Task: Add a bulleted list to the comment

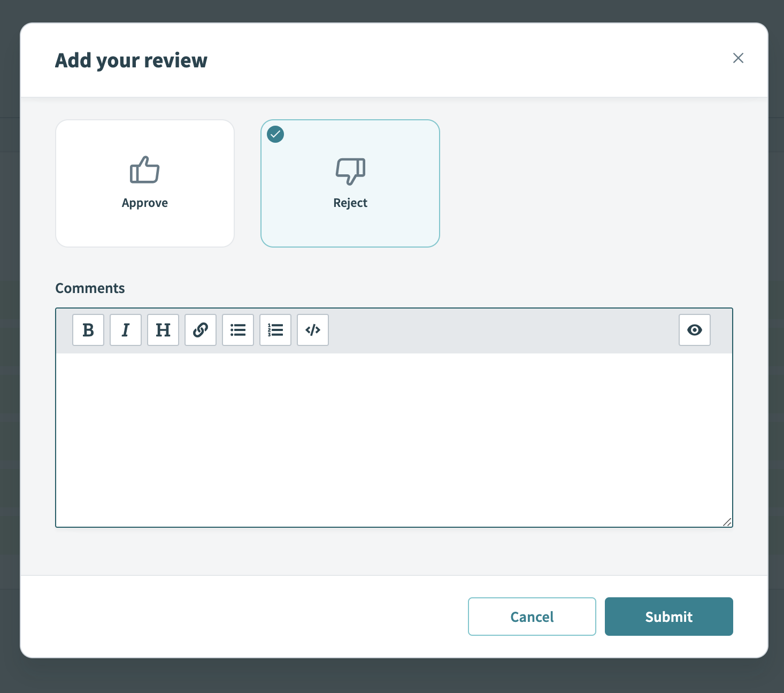Action: [238, 330]
